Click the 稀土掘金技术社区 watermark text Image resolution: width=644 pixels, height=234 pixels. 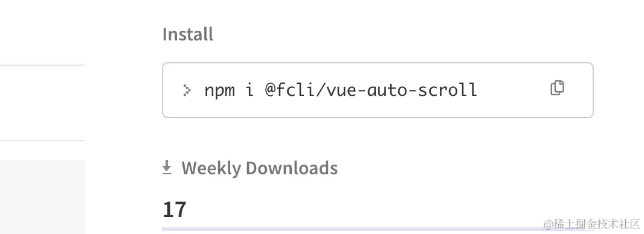(597, 224)
